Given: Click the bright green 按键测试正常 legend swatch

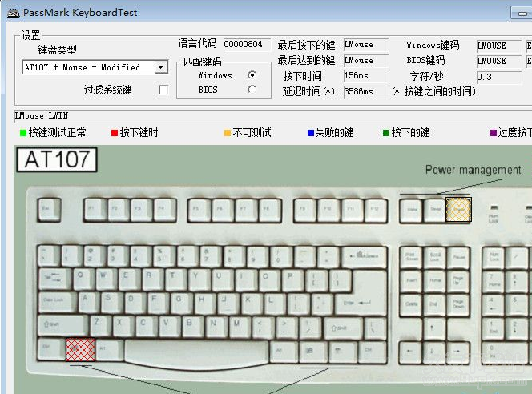Looking at the screenshot, I should point(23,133).
